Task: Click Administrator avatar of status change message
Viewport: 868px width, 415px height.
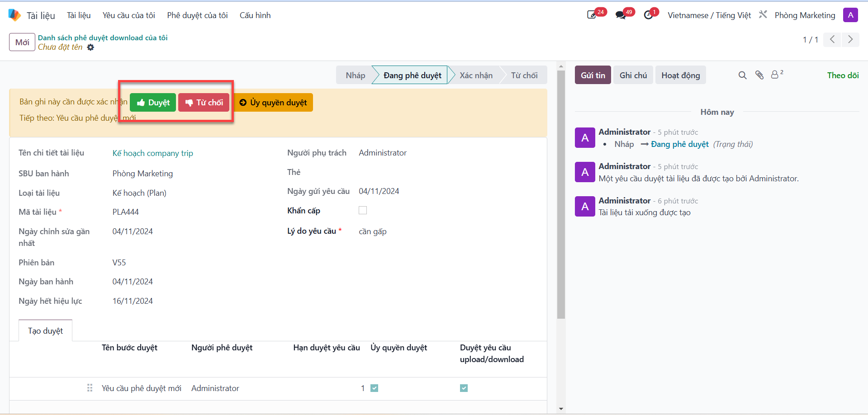Action: (585, 137)
